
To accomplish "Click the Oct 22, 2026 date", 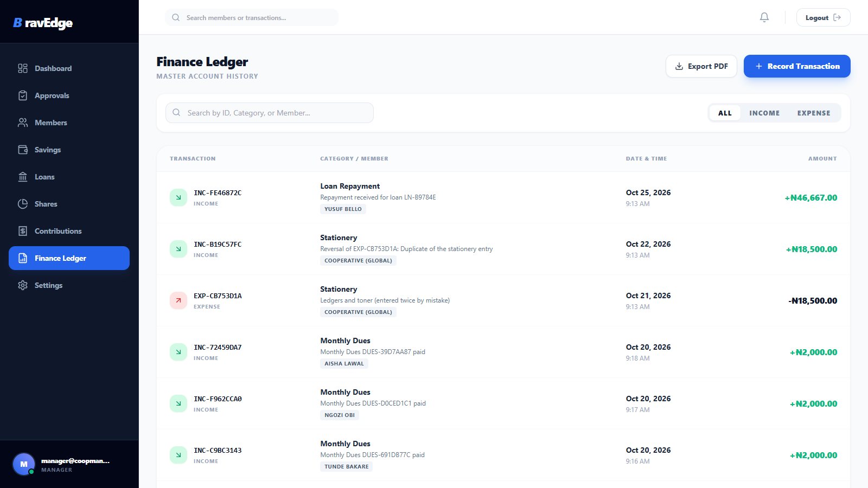I will coord(648,244).
